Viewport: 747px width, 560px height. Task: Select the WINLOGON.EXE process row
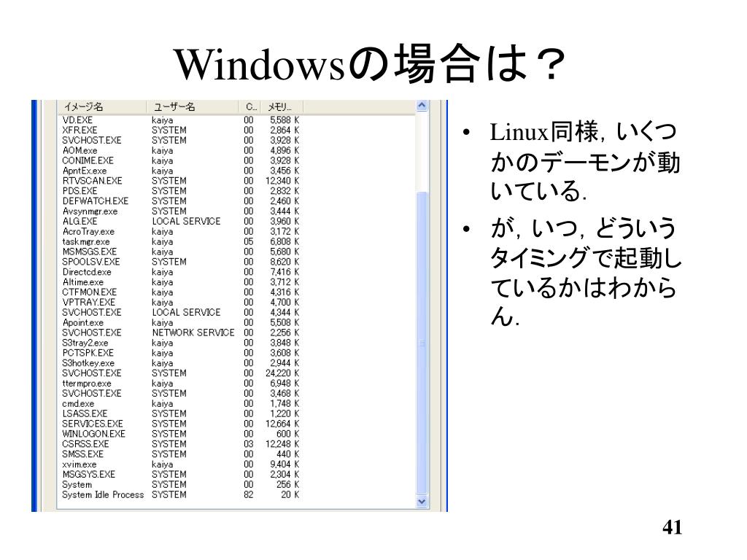pos(181,435)
